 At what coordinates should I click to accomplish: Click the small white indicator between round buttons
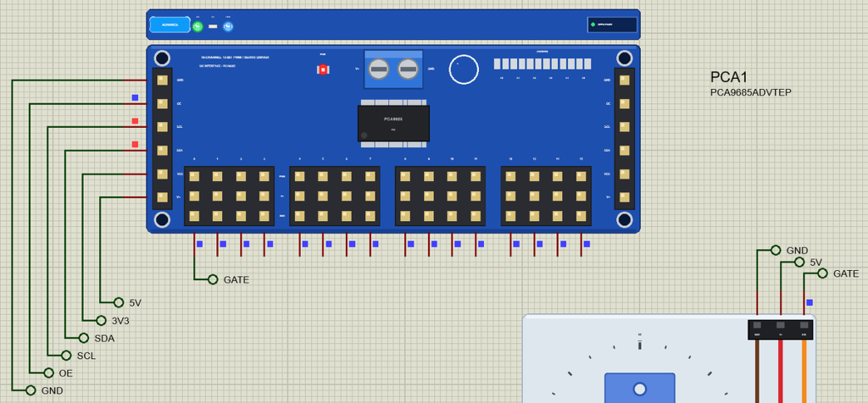pyautogui.click(x=213, y=26)
